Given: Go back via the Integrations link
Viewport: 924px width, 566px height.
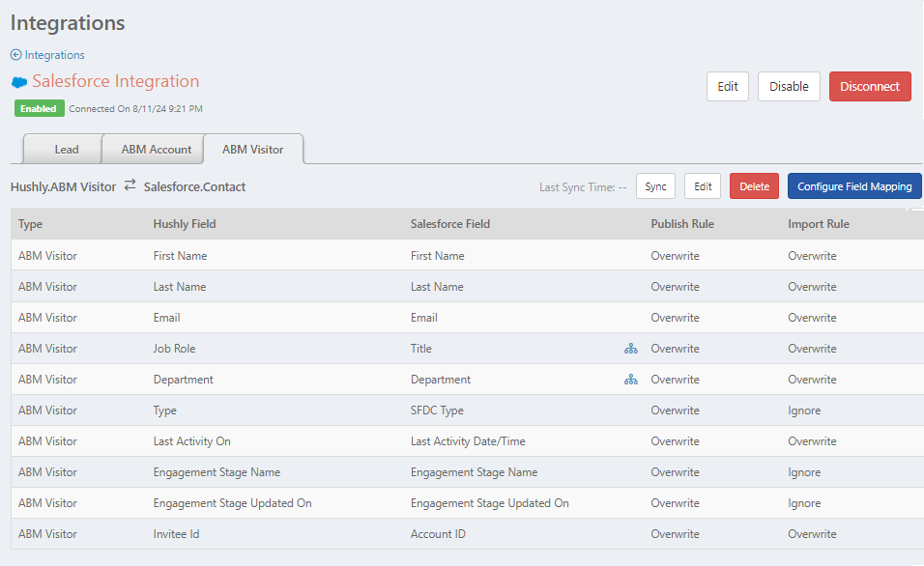Looking at the screenshot, I should click(x=54, y=55).
